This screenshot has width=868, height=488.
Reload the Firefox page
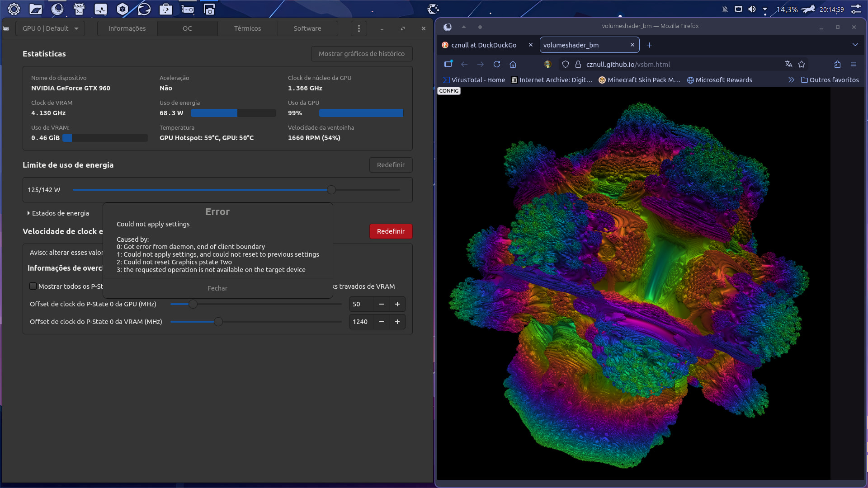pos(497,64)
